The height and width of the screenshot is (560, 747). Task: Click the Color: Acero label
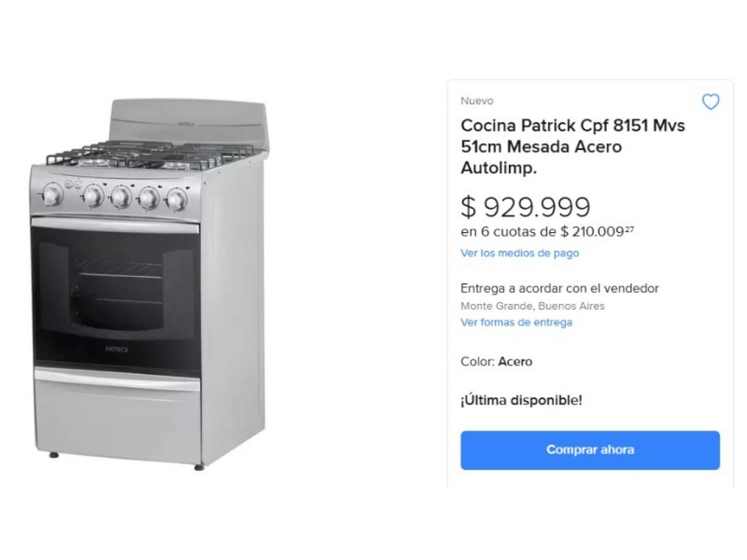[x=496, y=362]
